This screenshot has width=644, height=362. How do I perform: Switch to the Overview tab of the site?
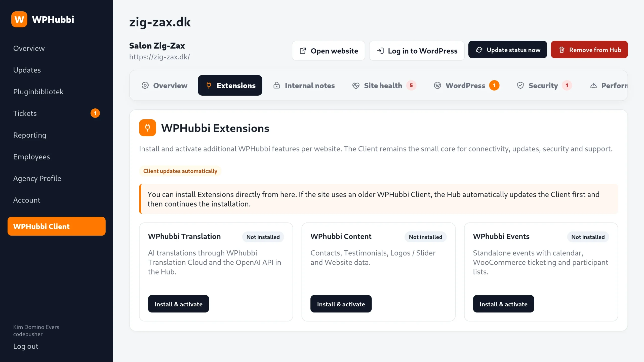tap(164, 86)
